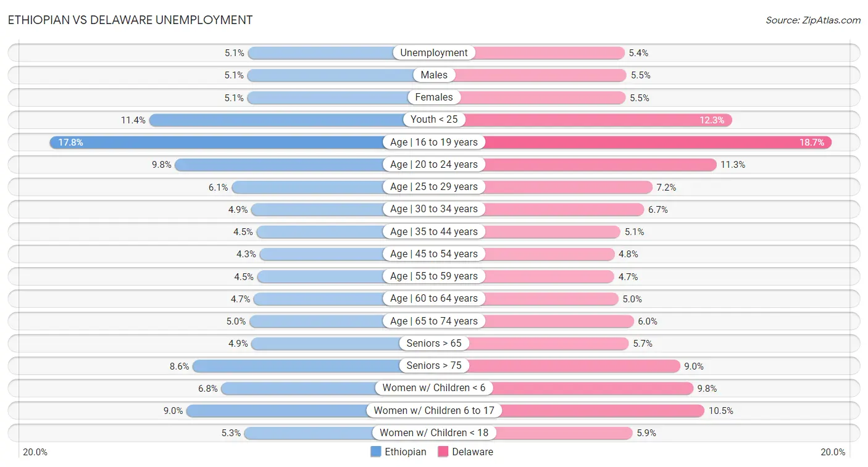Screen dimensions: 868x467
Task: Click the pink Delaware legend color swatch
Action: (443, 452)
